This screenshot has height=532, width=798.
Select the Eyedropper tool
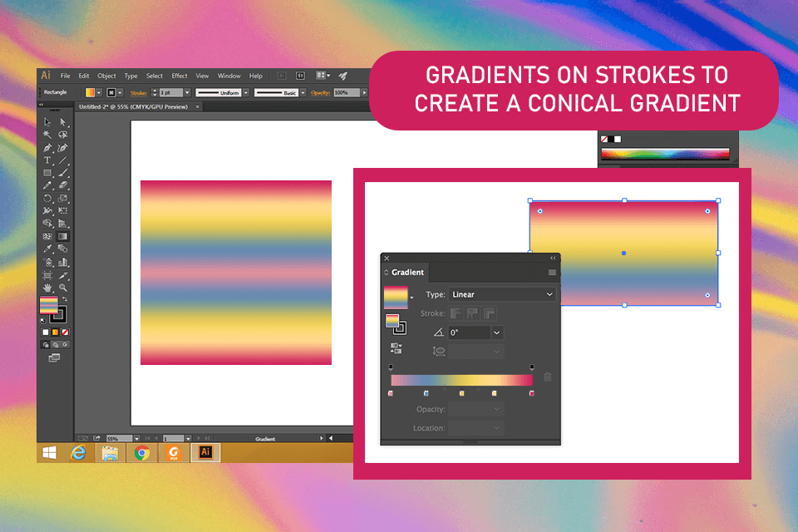tap(47, 249)
